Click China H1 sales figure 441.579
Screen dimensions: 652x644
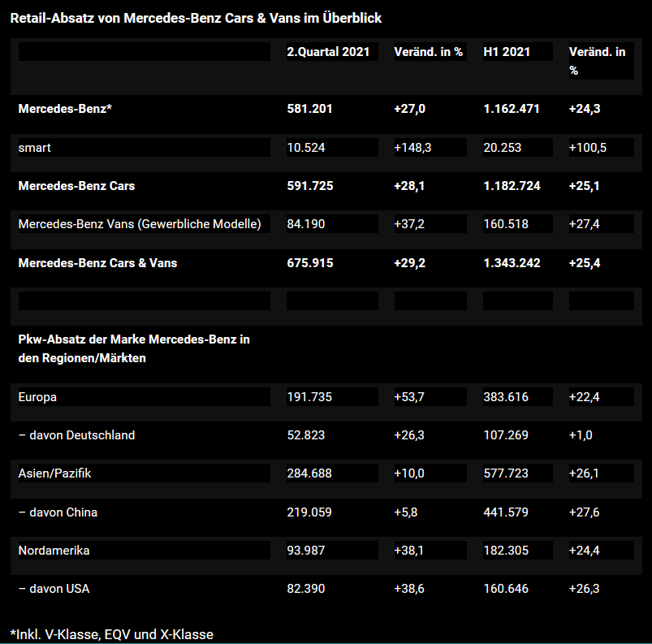[506, 512]
